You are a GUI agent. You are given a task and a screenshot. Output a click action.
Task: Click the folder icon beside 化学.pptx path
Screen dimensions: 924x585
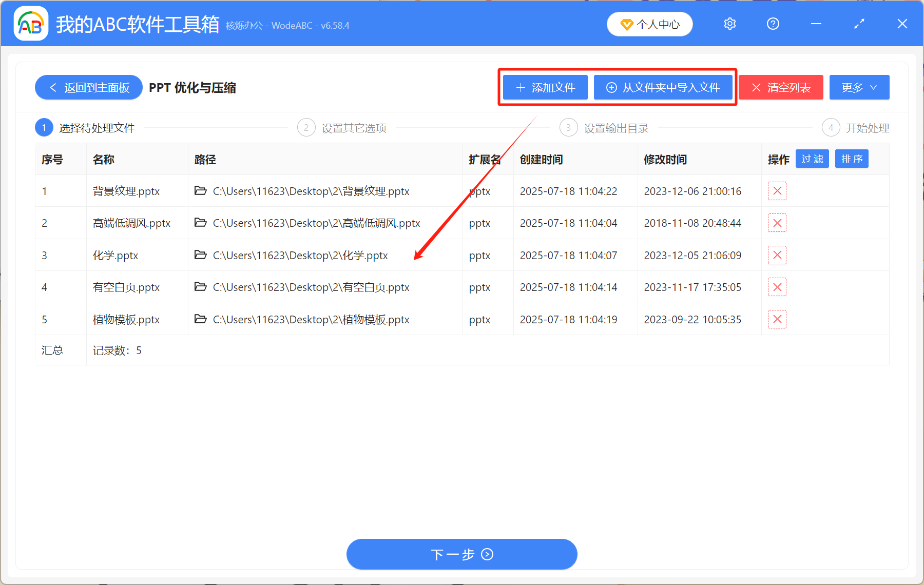[x=200, y=255]
